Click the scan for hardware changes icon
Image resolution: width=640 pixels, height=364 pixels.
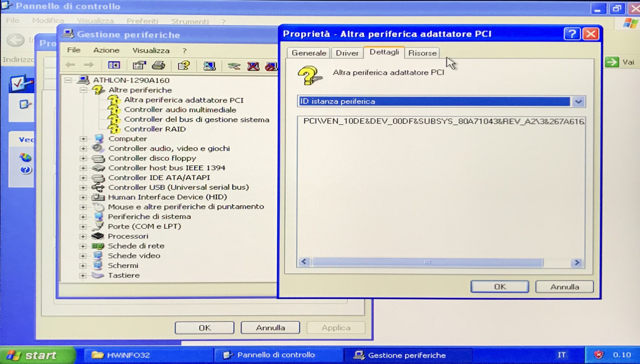209,66
